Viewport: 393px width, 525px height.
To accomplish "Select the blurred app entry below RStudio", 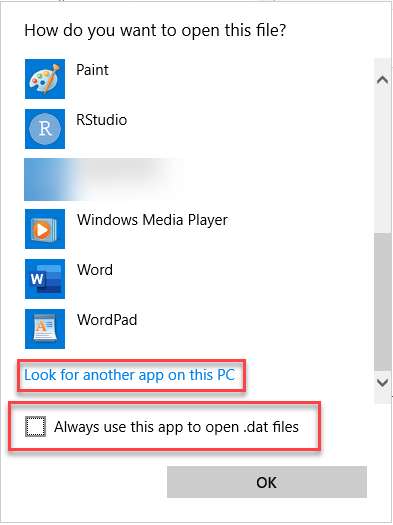I will tap(104, 179).
